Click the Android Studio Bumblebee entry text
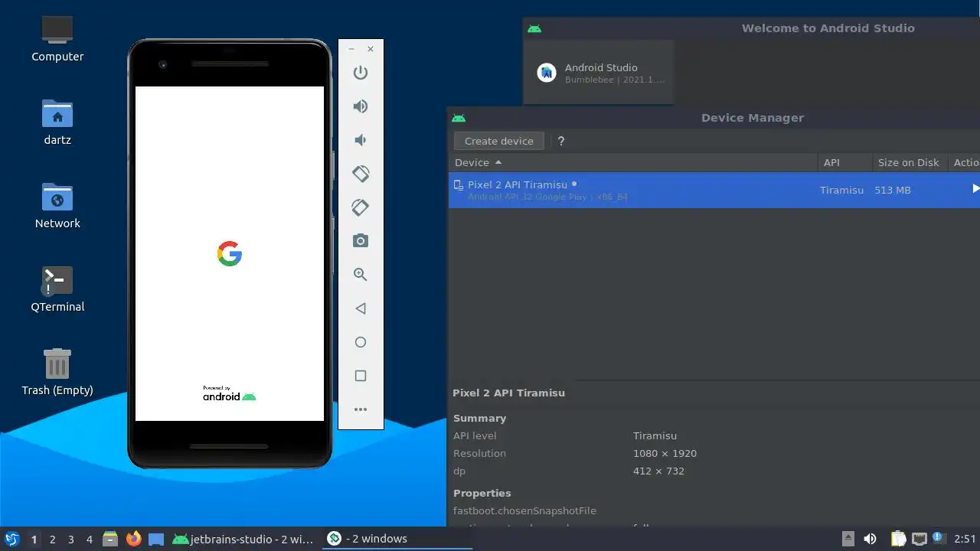Viewport: 980px width, 551px height. pos(614,73)
